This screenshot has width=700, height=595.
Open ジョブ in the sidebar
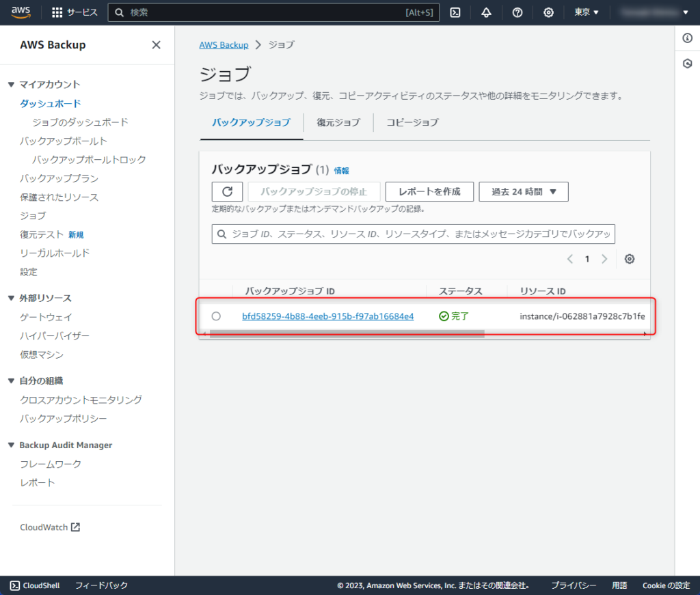click(x=33, y=216)
